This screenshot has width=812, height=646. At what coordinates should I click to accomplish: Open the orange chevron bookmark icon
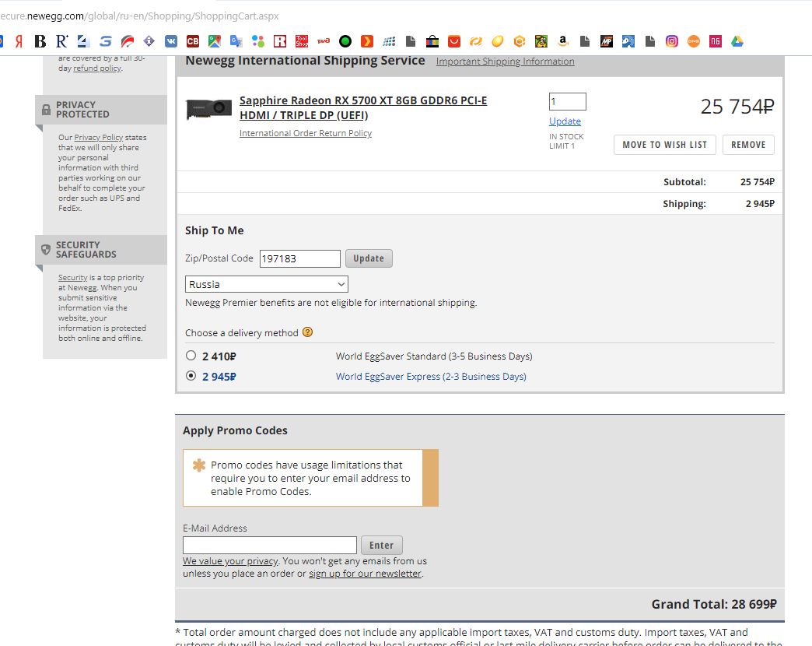point(366,41)
